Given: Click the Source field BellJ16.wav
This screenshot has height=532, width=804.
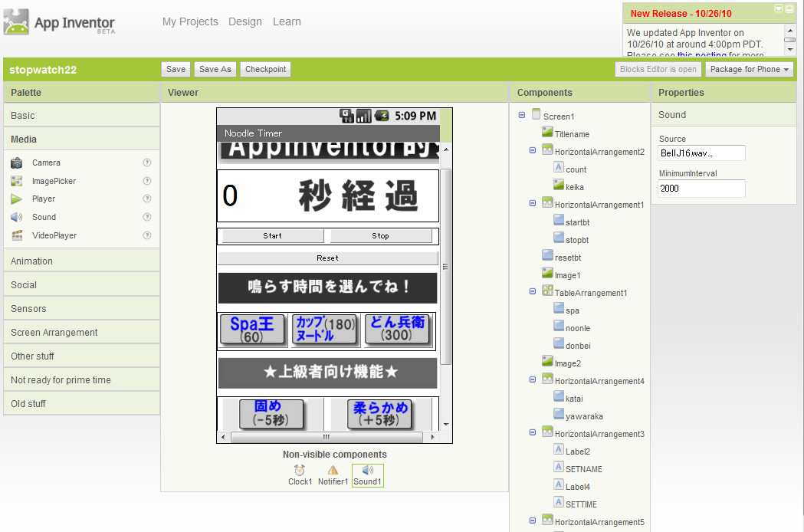Looking at the screenshot, I should tap(701, 153).
